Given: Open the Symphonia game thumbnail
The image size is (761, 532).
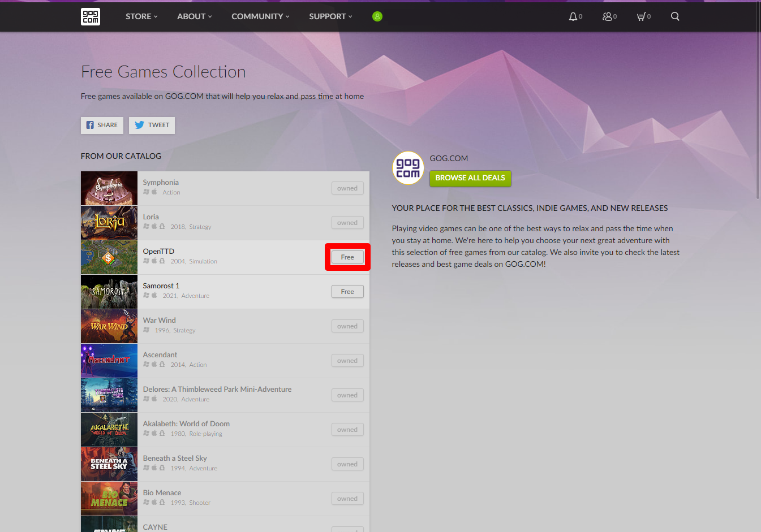Looking at the screenshot, I should click(x=109, y=188).
